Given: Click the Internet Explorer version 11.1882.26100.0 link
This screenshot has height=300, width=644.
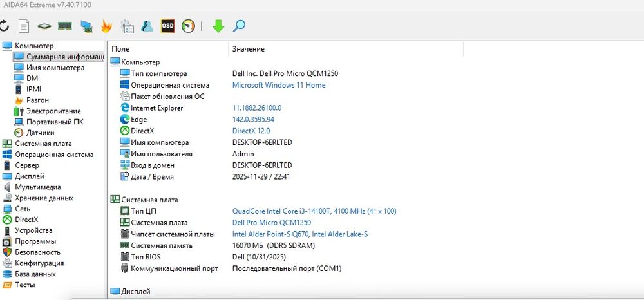Looking at the screenshot, I should (x=257, y=108).
